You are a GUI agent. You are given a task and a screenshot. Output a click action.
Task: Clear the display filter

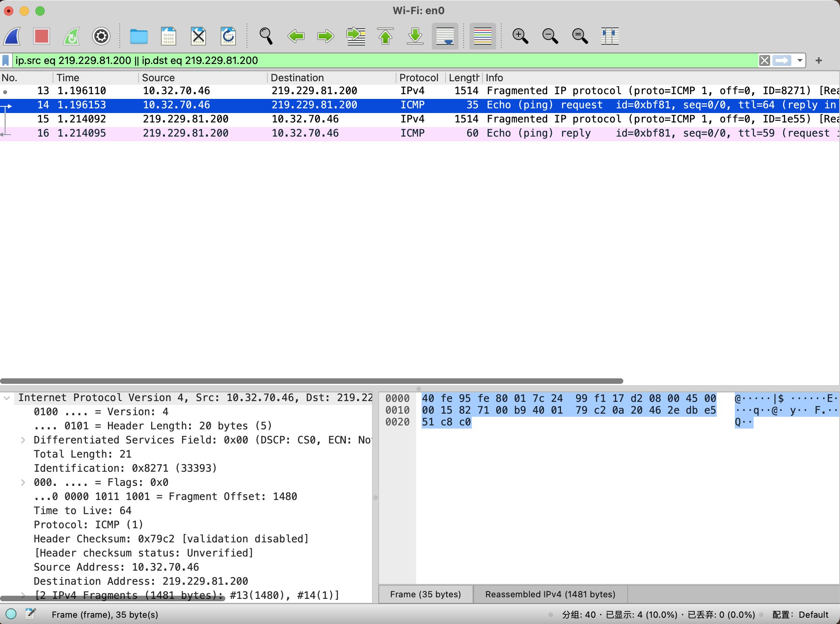(764, 60)
